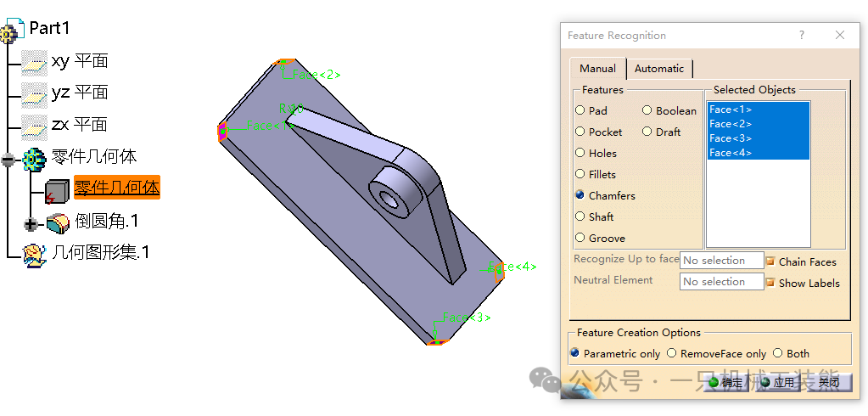This screenshot has width=868, height=416.
Task: Select Face<3> in Selected Objects list
Action: pyautogui.click(x=759, y=138)
